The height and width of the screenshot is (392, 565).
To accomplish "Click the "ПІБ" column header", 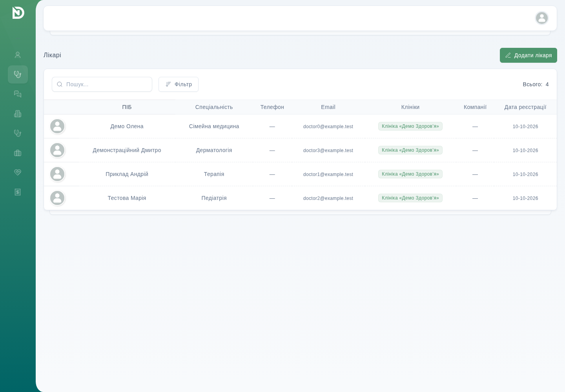I will coord(127,107).
